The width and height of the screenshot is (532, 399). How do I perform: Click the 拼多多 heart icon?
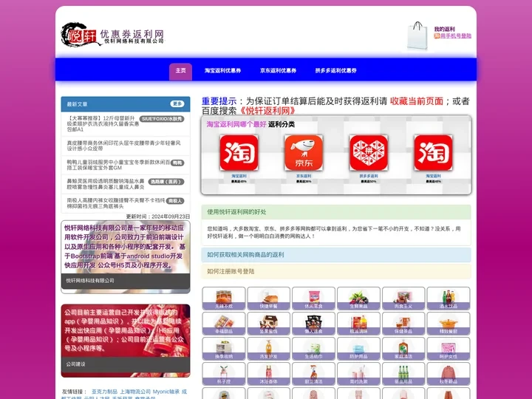tap(369, 153)
